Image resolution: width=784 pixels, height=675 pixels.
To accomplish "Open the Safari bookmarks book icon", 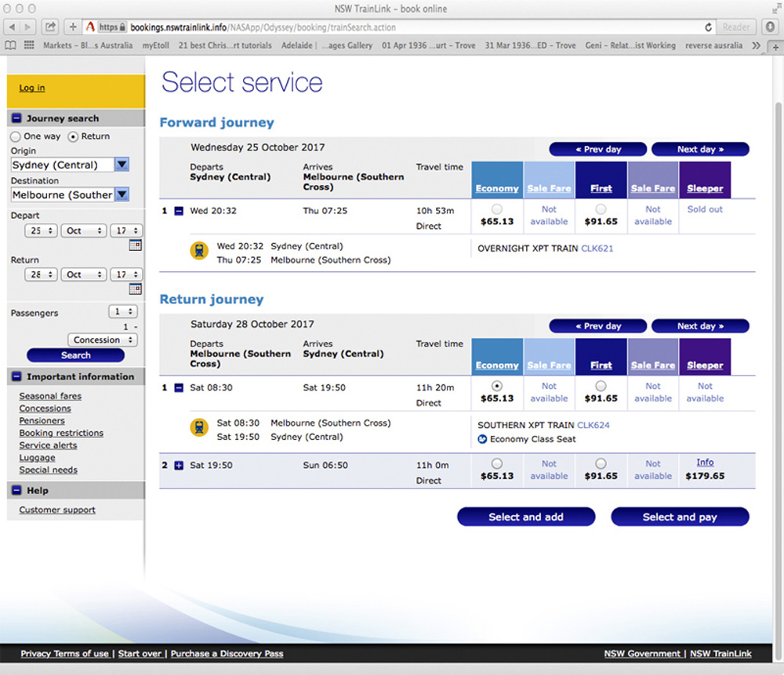I will [x=10, y=45].
